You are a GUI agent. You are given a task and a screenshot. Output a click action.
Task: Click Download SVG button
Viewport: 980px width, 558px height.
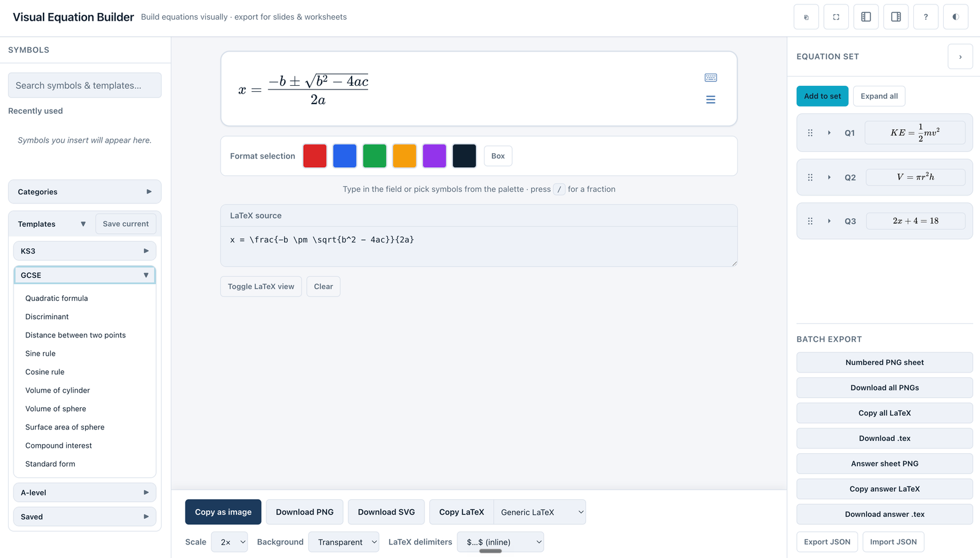click(x=386, y=512)
